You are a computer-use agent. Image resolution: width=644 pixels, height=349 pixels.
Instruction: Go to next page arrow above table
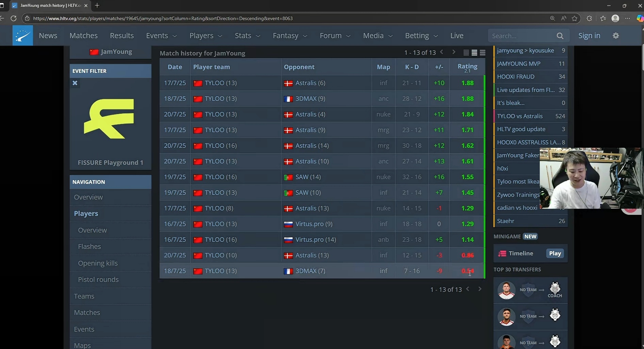[x=454, y=52]
